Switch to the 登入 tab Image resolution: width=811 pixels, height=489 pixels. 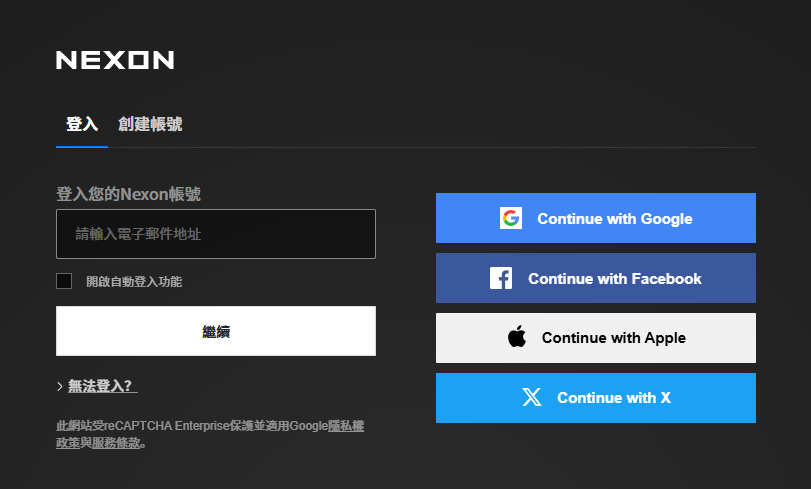[x=82, y=124]
